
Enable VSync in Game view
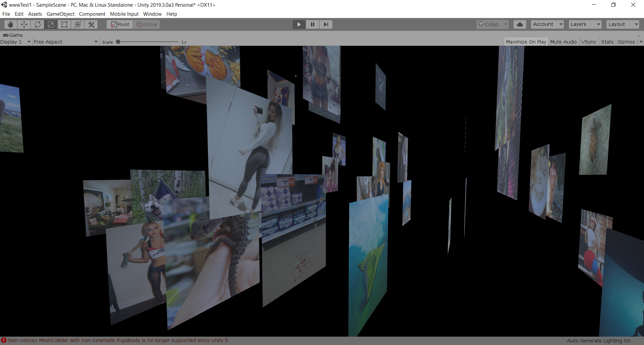(589, 42)
